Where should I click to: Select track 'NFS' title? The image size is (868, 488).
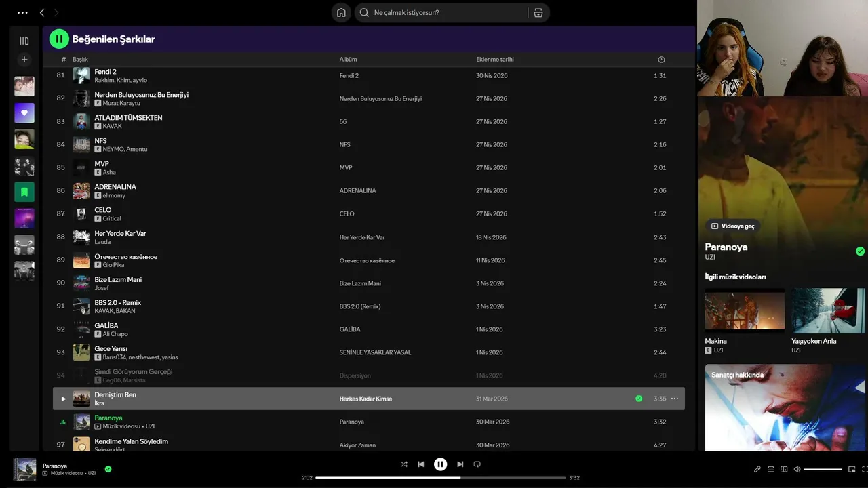pyautogui.click(x=100, y=141)
